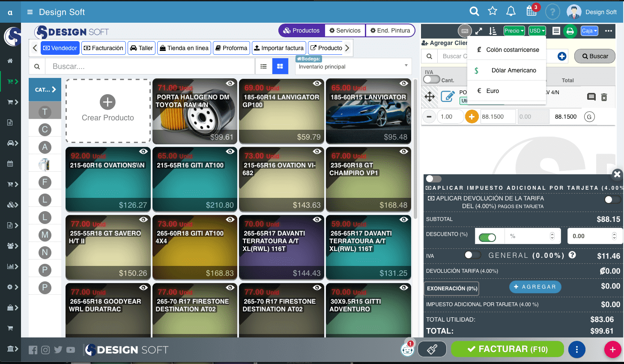624x364 pixels.
Task: Switch to grid view of products
Action: point(280,66)
